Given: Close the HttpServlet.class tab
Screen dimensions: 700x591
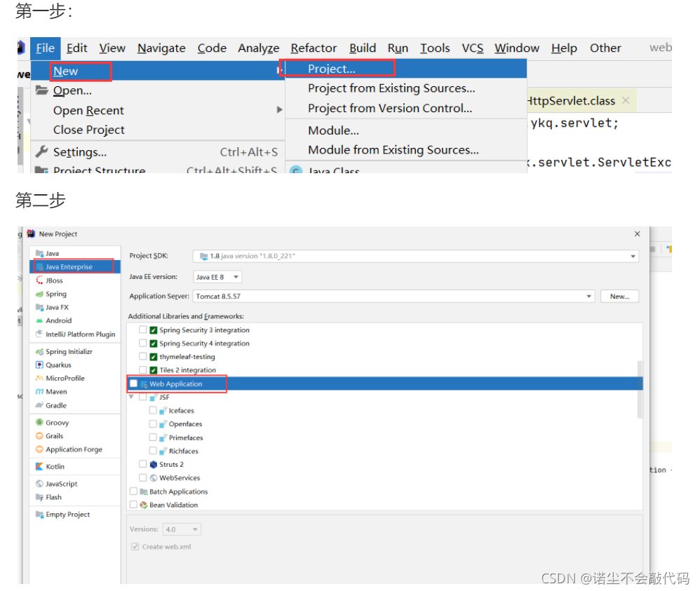Looking at the screenshot, I should [626, 100].
